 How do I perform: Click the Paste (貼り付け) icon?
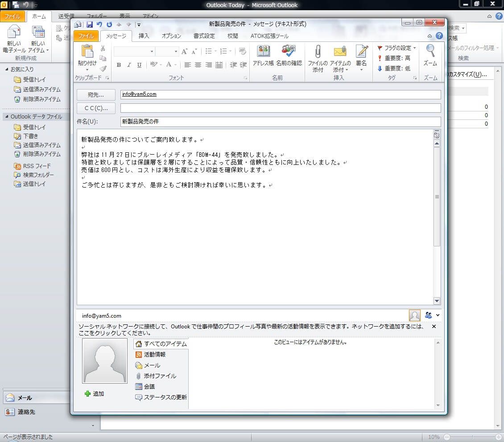point(87,51)
